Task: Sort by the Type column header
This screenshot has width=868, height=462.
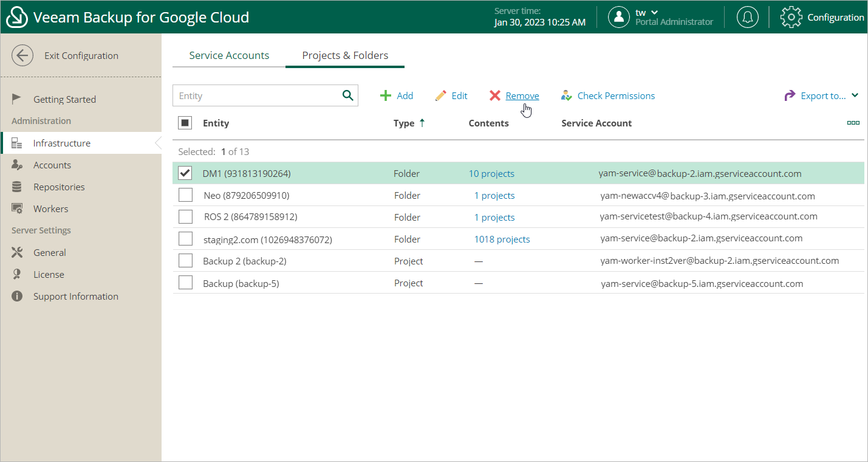Action: 404,123
